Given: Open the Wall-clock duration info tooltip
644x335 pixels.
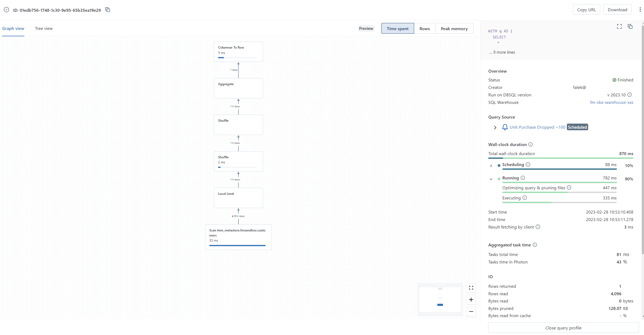Looking at the screenshot, I should coord(531,144).
